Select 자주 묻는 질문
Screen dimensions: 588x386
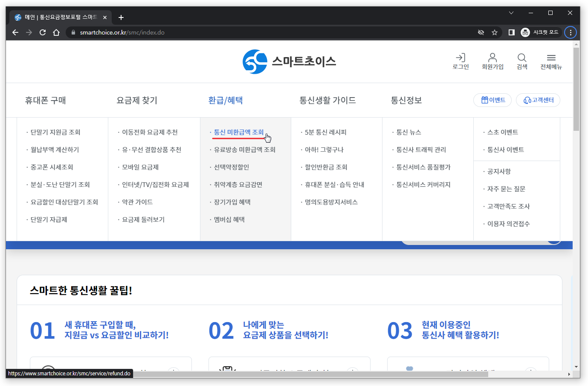click(507, 189)
